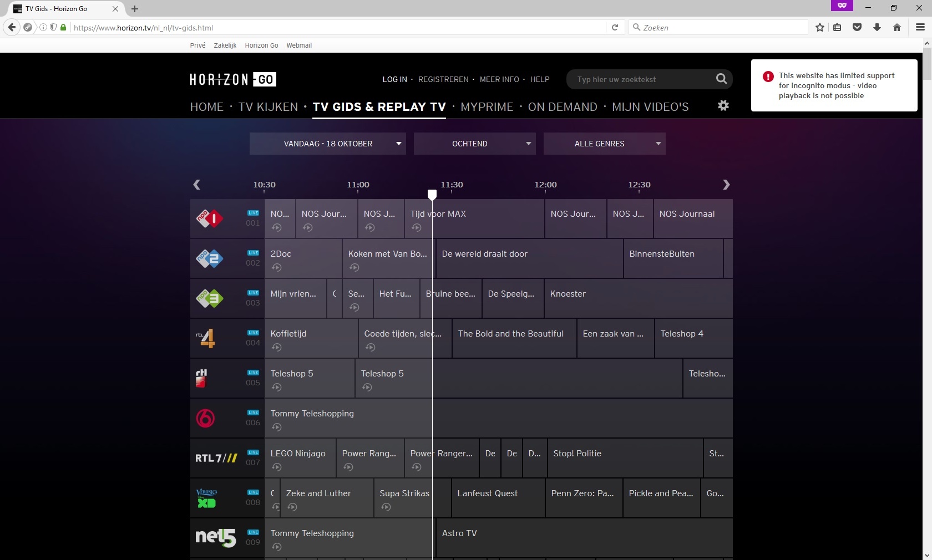The height and width of the screenshot is (560, 932).
Task: Select the program BinnensteBuiten
Action: click(673, 258)
